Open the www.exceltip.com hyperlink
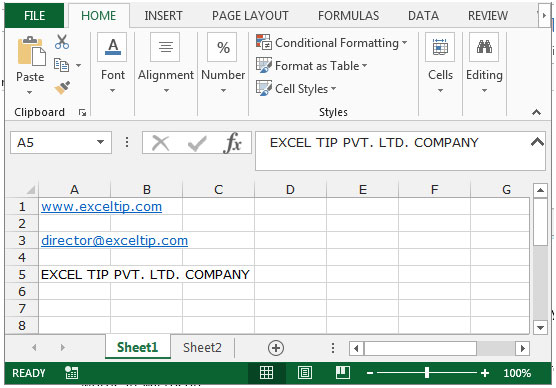Image resolution: width=556 pixels, height=388 pixels. 101,207
